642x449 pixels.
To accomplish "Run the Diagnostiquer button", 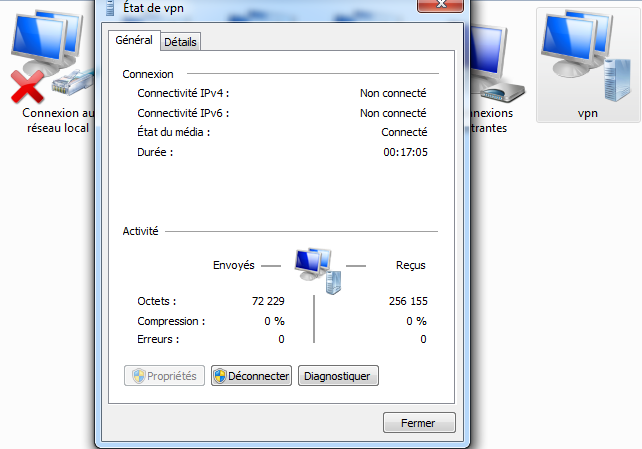I will (338, 376).
